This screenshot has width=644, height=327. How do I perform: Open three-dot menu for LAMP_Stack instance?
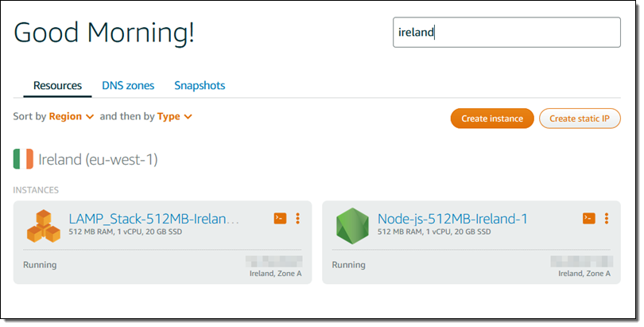[297, 218]
